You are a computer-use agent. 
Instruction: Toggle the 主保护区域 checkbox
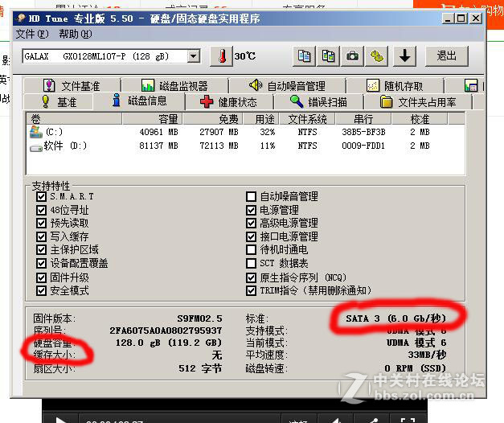click(x=41, y=249)
